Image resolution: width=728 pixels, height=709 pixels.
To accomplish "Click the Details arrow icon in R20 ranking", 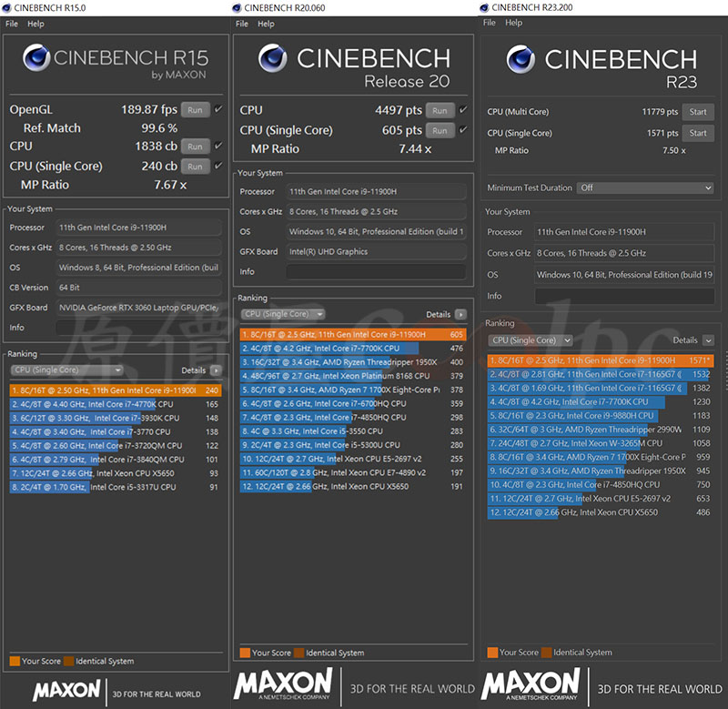I will tap(460, 314).
